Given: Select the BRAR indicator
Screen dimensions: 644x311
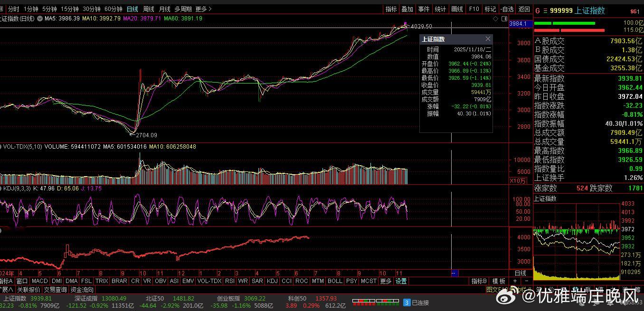Looking at the screenshot, I should click(x=119, y=281).
